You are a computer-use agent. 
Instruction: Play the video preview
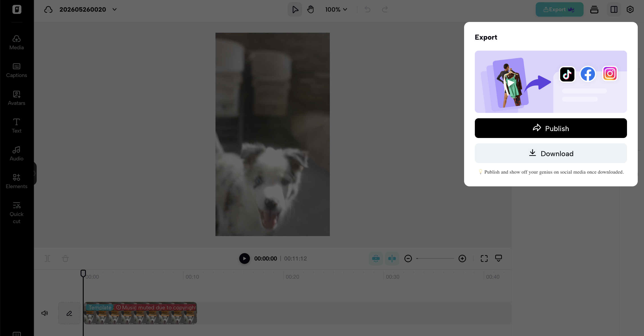pos(244,258)
